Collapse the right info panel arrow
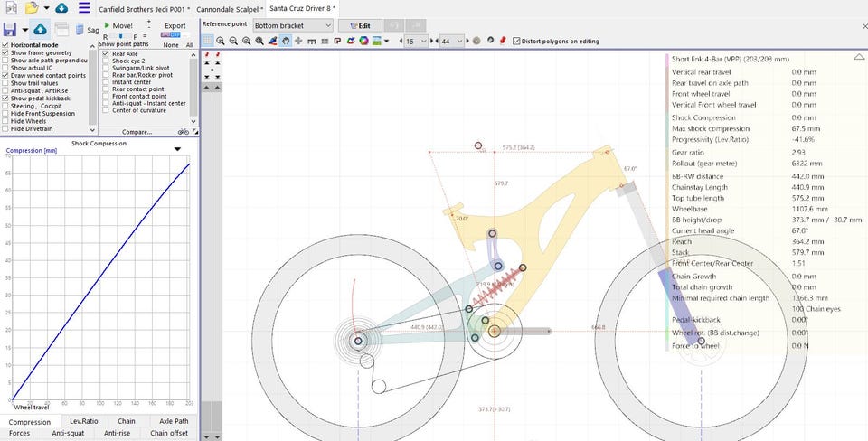This screenshot has height=441, width=868. pos(857,56)
